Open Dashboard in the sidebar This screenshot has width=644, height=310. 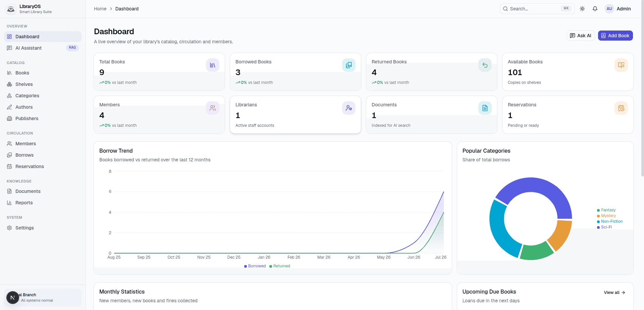43,37
